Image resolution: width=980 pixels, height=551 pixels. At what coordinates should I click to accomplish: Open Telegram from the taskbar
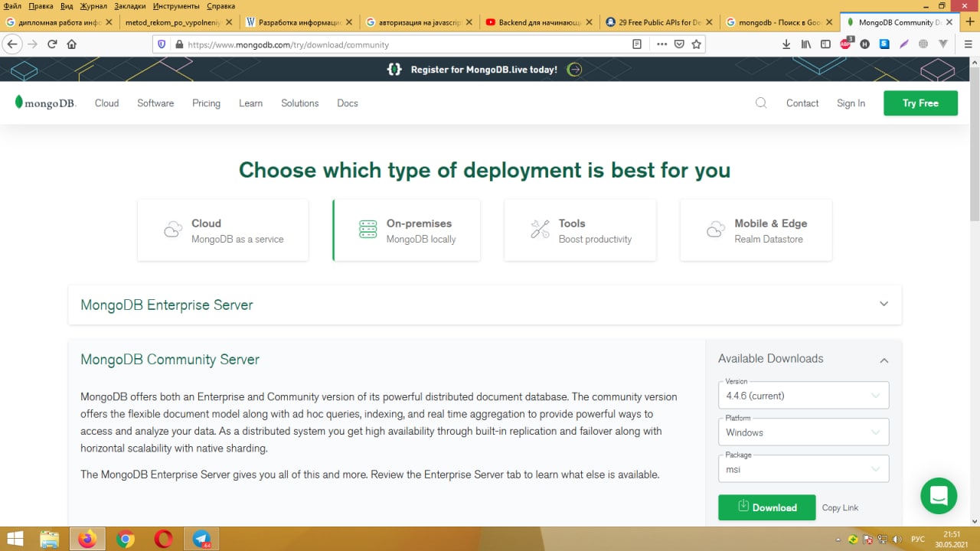[x=201, y=539]
